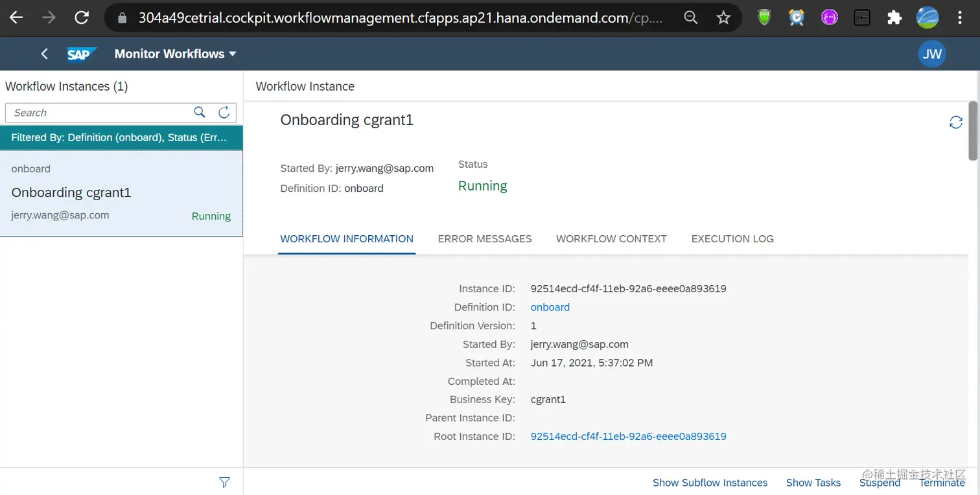Click Show Subflow Instances
The height and width of the screenshot is (495, 980).
[710, 482]
